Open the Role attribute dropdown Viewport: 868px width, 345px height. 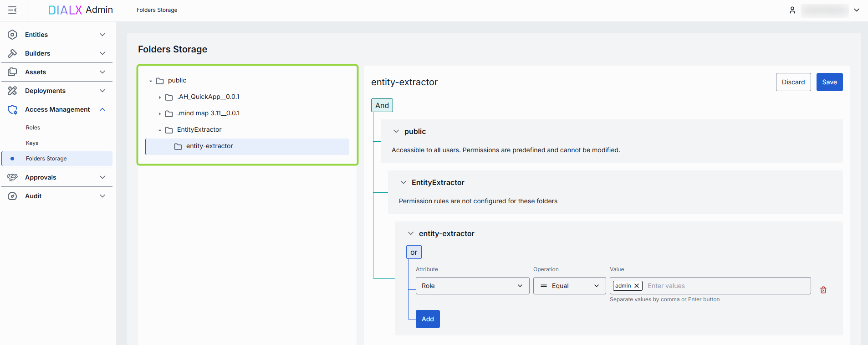pyautogui.click(x=472, y=286)
